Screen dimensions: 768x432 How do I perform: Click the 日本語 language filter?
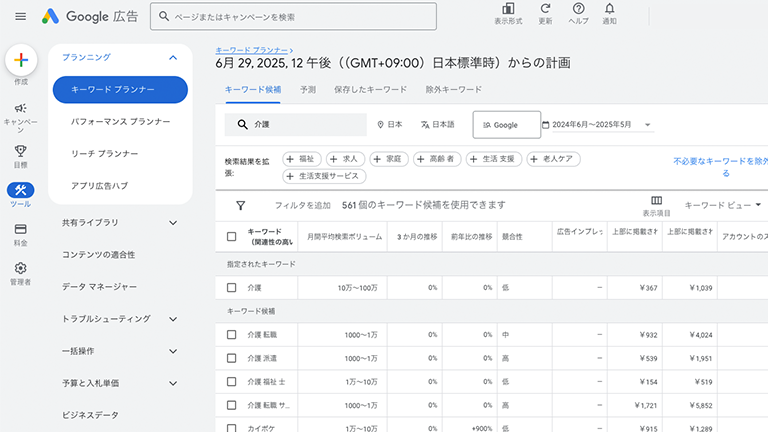(437, 124)
